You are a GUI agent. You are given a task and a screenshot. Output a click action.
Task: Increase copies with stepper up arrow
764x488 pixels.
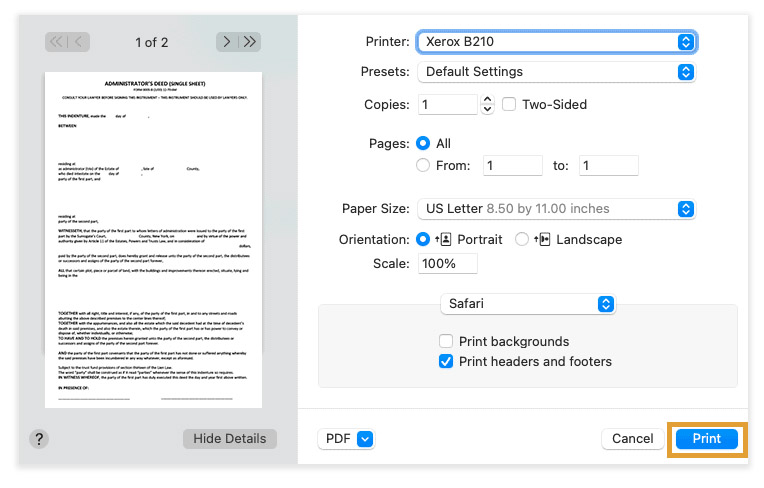[487, 99]
